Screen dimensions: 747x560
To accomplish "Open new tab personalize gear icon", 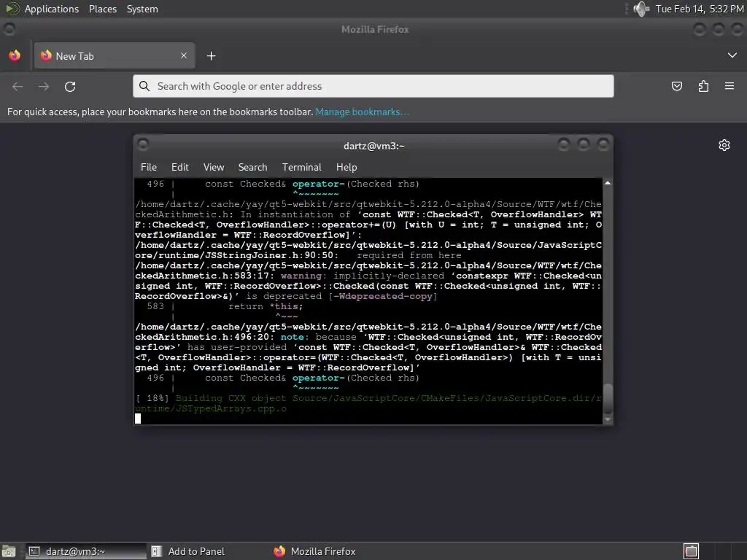I will point(724,145).
